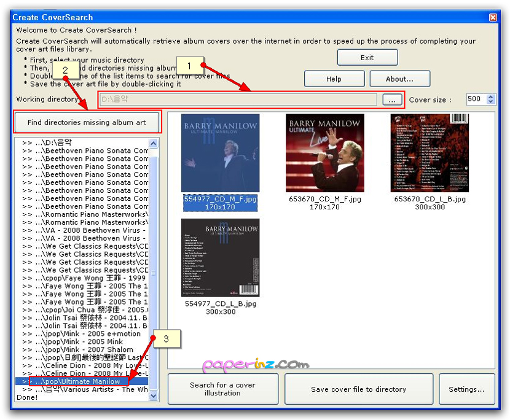
Task: Select thumbnail 554977_CD_L_B.jpg
Action: pos(220,257)
